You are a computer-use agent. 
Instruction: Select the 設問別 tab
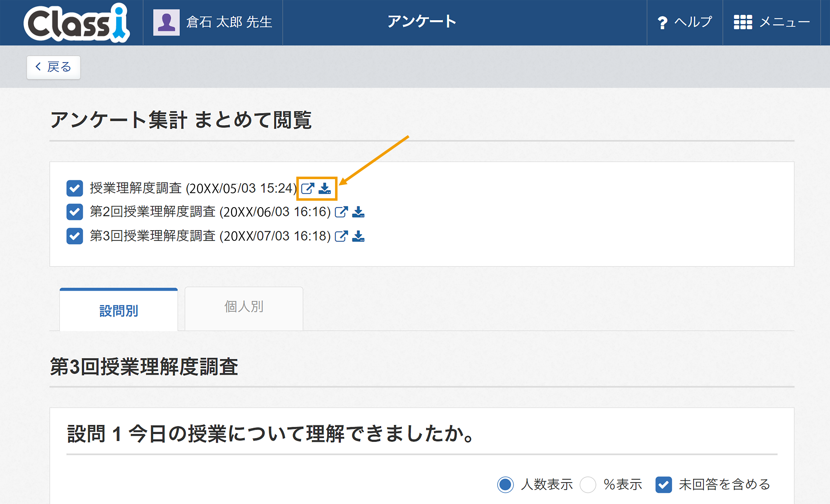click(x=118, y=310)
